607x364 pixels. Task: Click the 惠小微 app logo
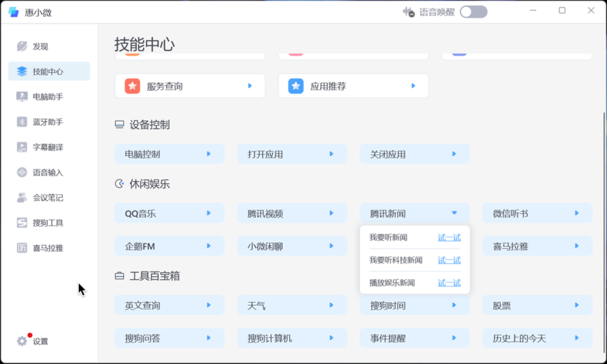13,12
